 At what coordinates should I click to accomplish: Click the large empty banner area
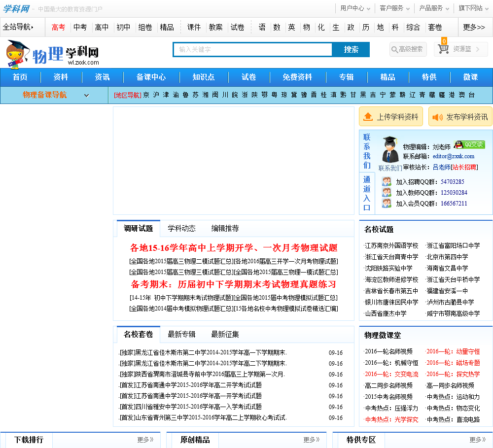pyautogui.click(x=234, y=161)
